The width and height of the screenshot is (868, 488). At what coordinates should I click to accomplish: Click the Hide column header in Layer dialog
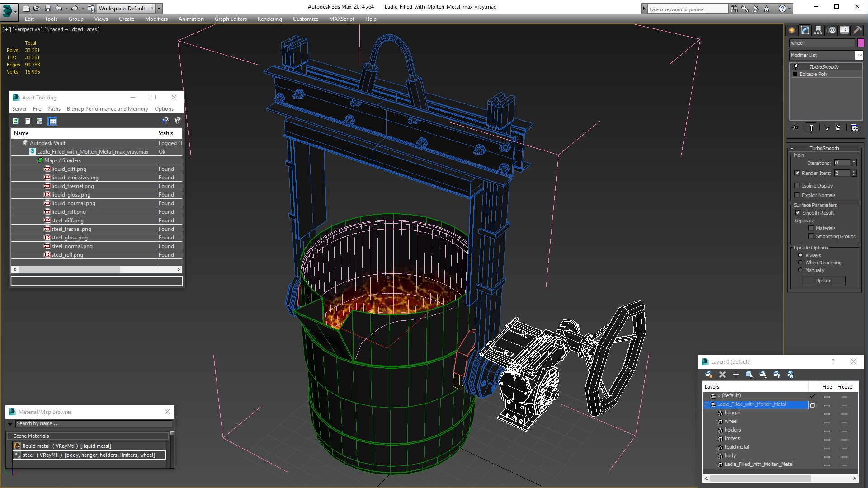click(827, 387)
